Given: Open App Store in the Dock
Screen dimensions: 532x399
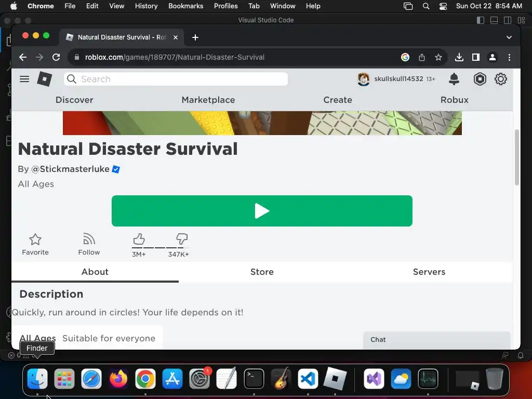Looking at the screenshot, I should coord(172,379).
